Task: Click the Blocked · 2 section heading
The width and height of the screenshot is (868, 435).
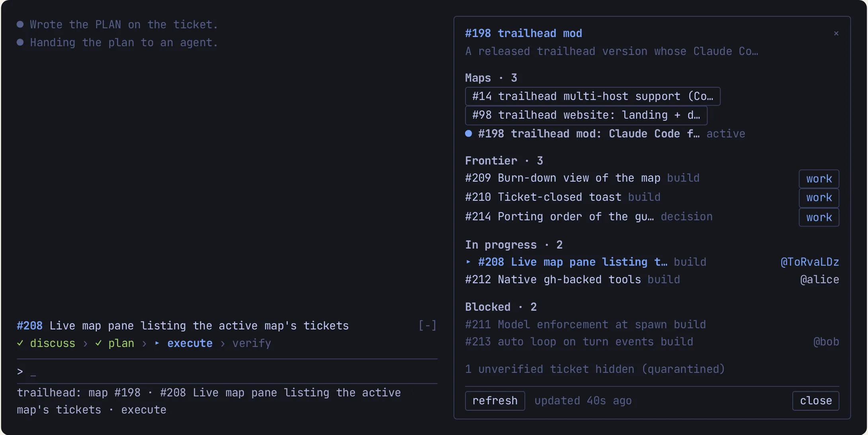Action: 501,307
